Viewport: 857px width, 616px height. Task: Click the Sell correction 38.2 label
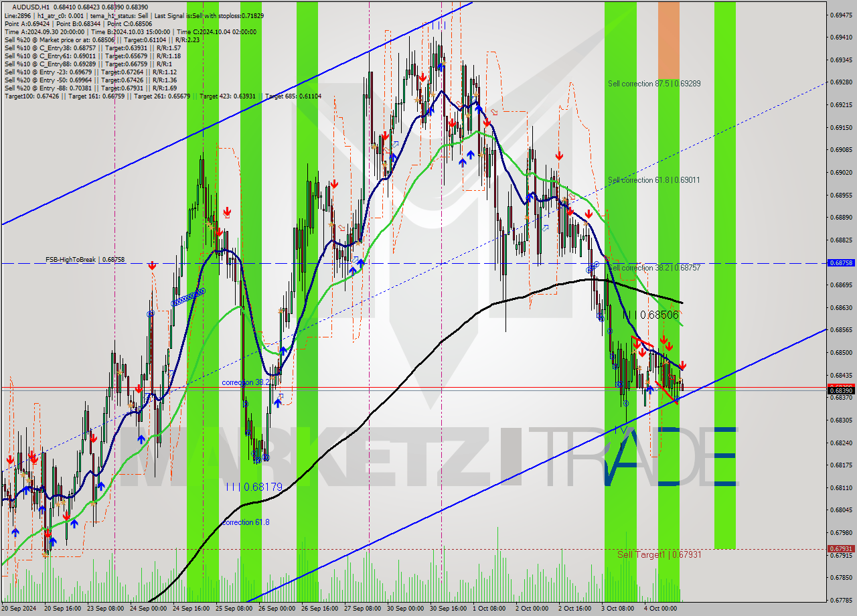[x=654, y=268]
